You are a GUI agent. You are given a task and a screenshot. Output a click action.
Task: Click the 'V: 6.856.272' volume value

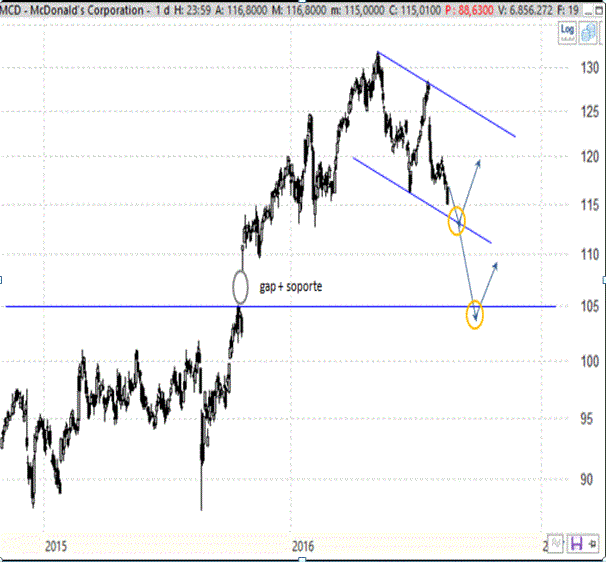click(x=525, y=10)
